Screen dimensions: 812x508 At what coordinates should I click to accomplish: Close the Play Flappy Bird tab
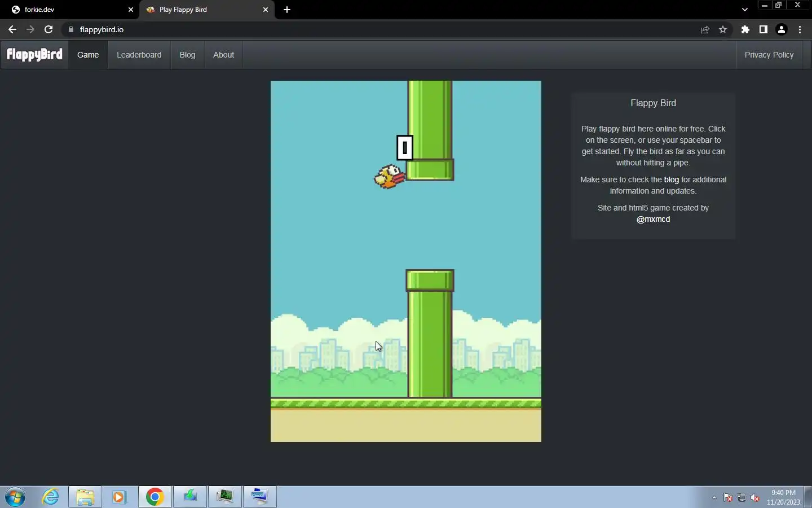click(266, 10)
